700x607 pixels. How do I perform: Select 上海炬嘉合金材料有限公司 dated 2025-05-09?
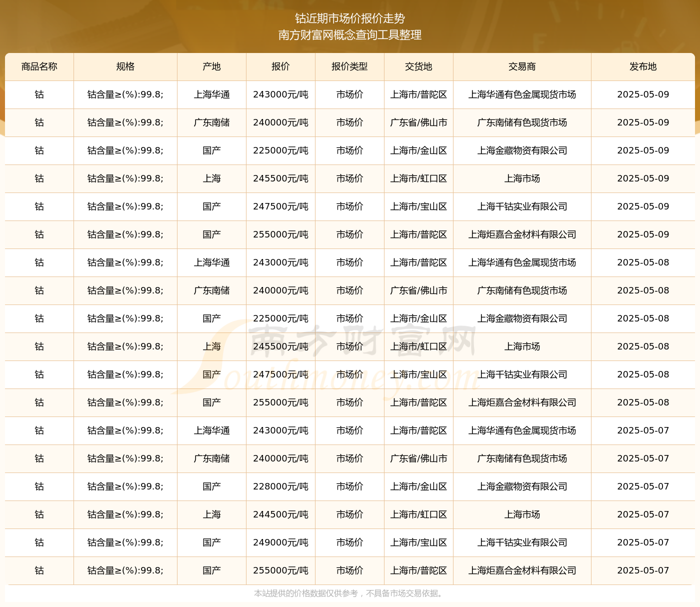click(522, 234)
